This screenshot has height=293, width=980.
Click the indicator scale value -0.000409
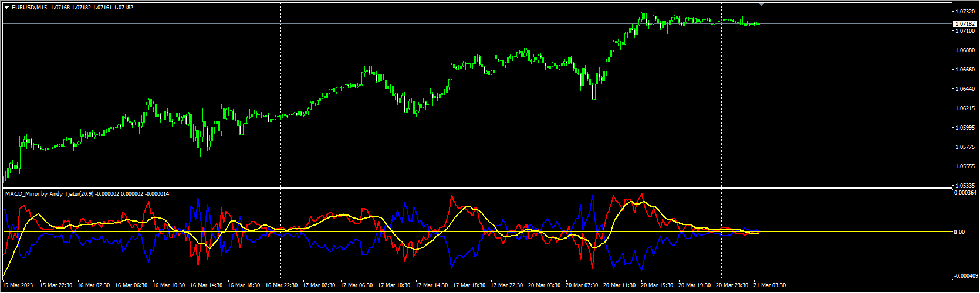[x=965, y=275]
